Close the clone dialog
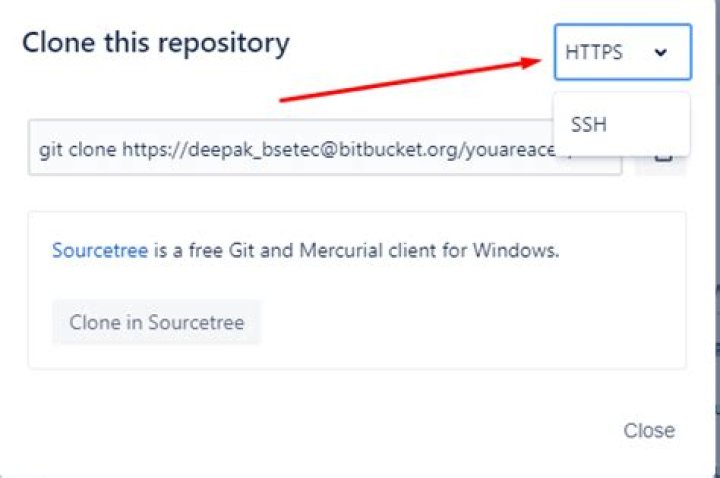The width and height of the screenshot is (720, 478). tap(649, 431)
